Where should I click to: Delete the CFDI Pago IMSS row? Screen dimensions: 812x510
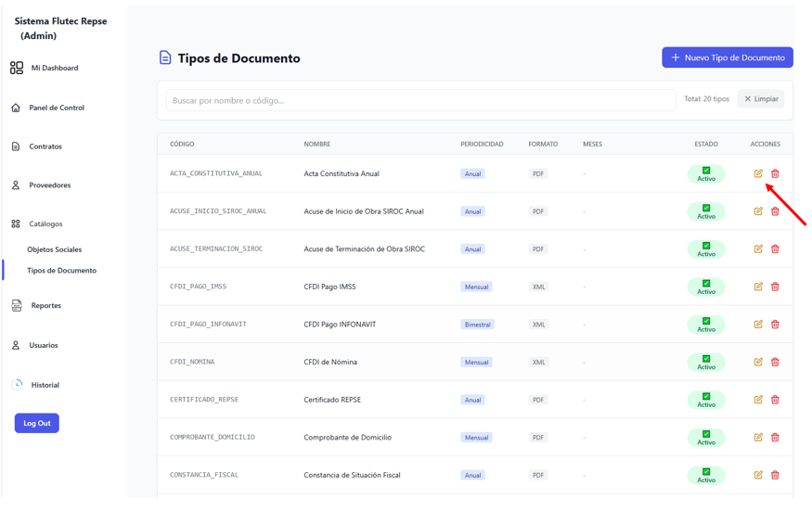point(775,287)
